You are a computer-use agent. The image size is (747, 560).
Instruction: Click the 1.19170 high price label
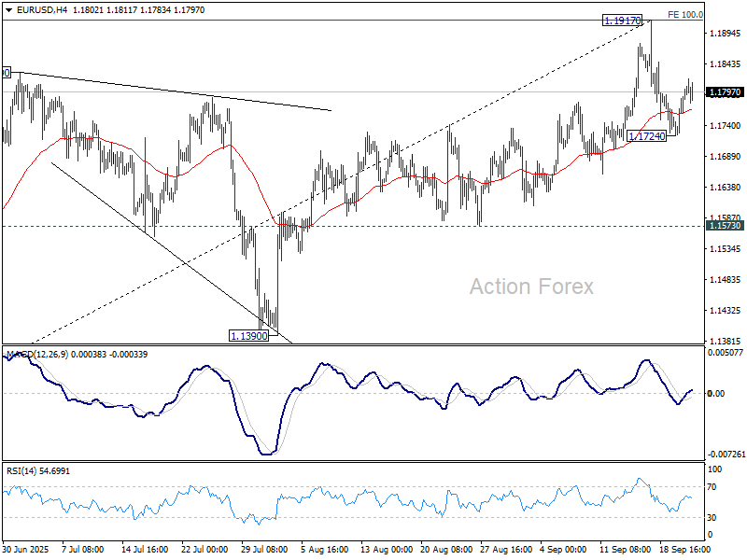pyautogui.click(x=622, y=20)
